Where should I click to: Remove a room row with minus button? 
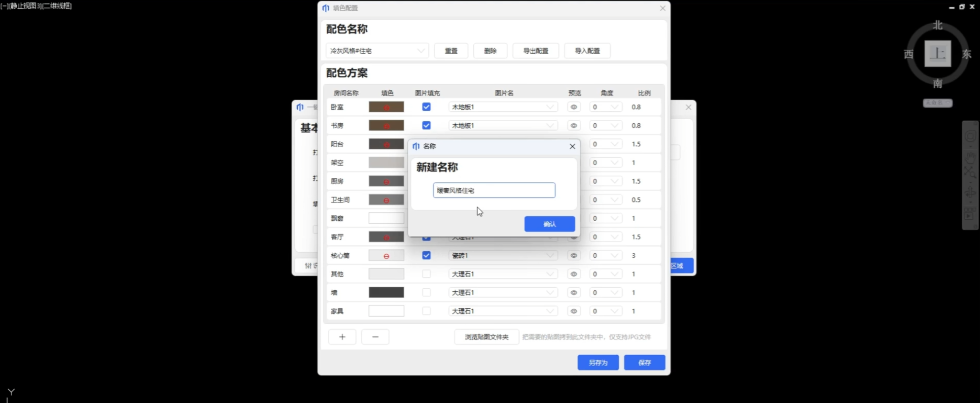(375, 337)
